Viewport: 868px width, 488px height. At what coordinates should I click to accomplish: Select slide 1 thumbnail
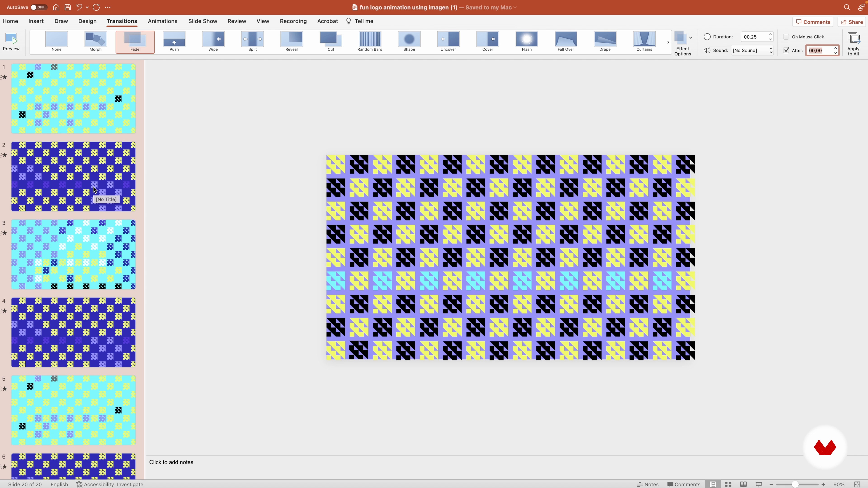coord(73,99)
